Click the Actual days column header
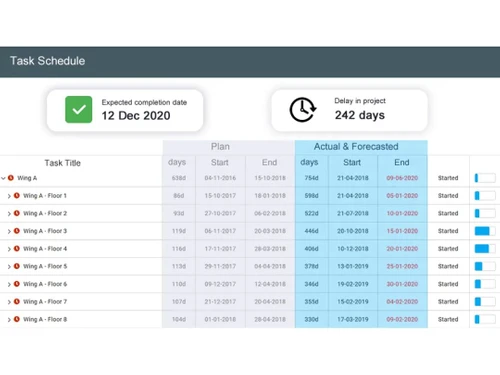 point(309,162)
